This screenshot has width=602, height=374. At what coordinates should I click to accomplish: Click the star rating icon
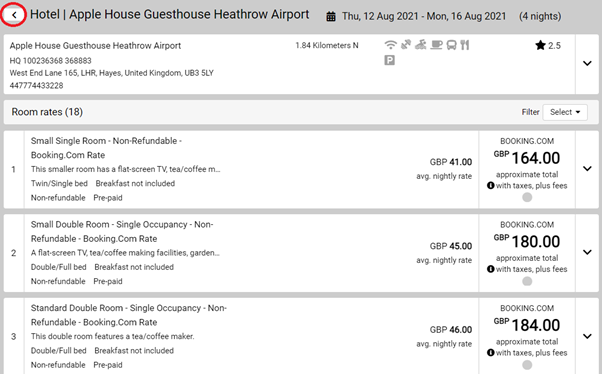(540, 45)
